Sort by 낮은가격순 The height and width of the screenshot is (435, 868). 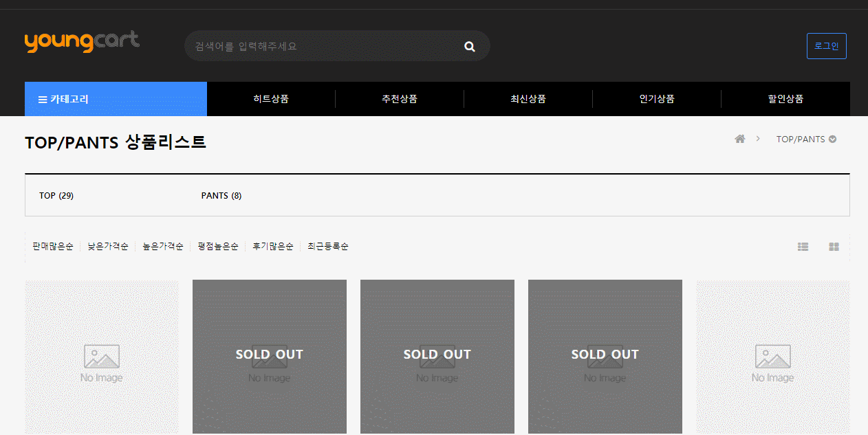click(x=108, y=246)
